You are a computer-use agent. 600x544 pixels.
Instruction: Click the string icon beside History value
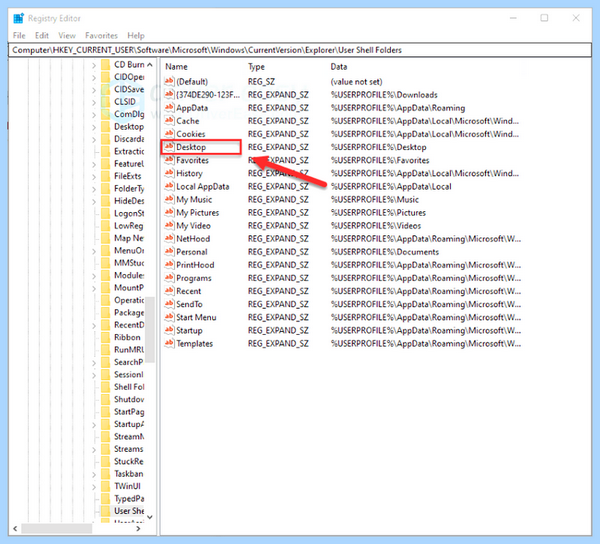pyautogui.click(x=169, y=173)
